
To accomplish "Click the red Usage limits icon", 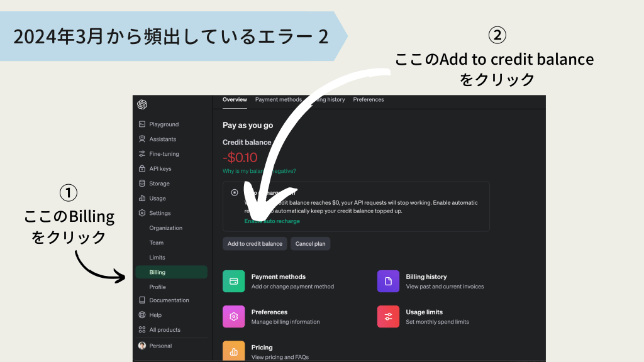I will pyautogui.click(x=388, y=317).
